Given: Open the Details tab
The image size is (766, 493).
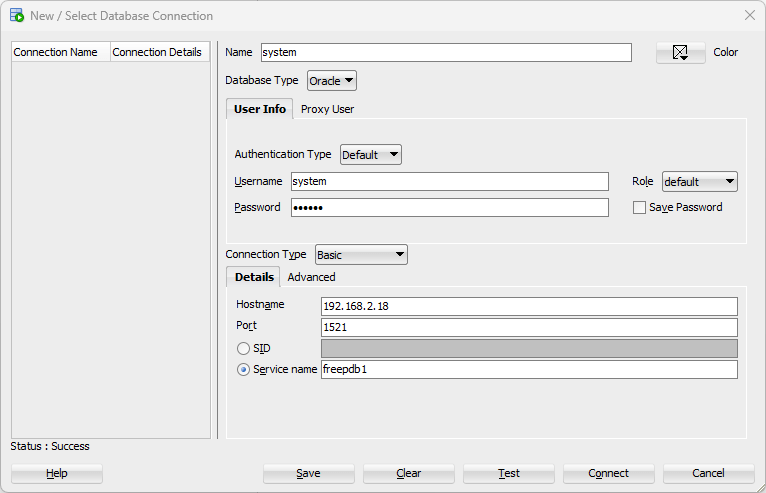Looking at the screenshot, I should tap(254, 277).
